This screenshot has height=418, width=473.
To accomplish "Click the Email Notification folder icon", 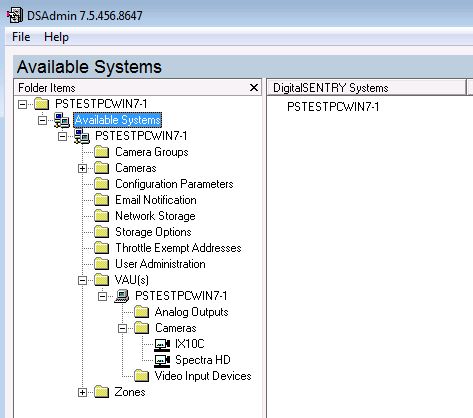I will click(102, 200).
